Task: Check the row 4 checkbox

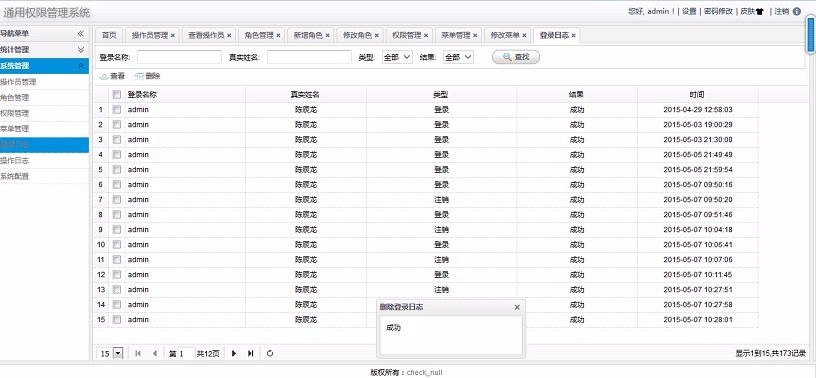Action: 117,155
